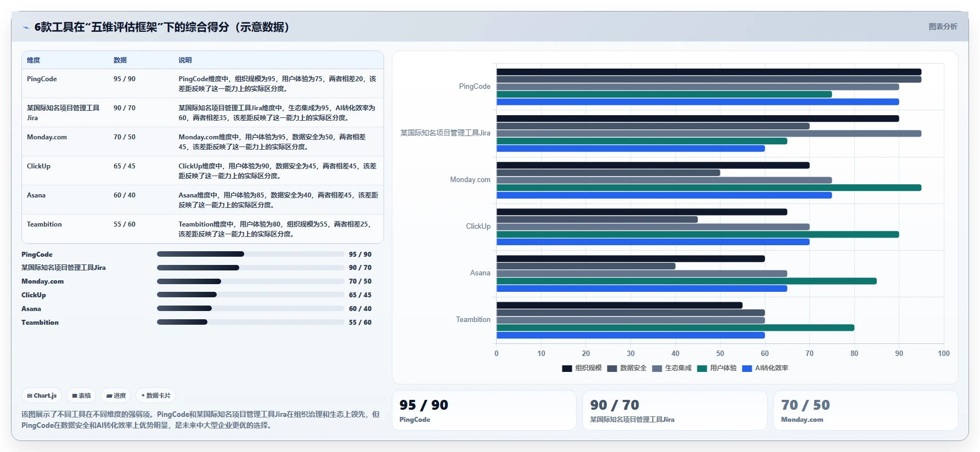Click the Asana progress bar

(251, 308)
